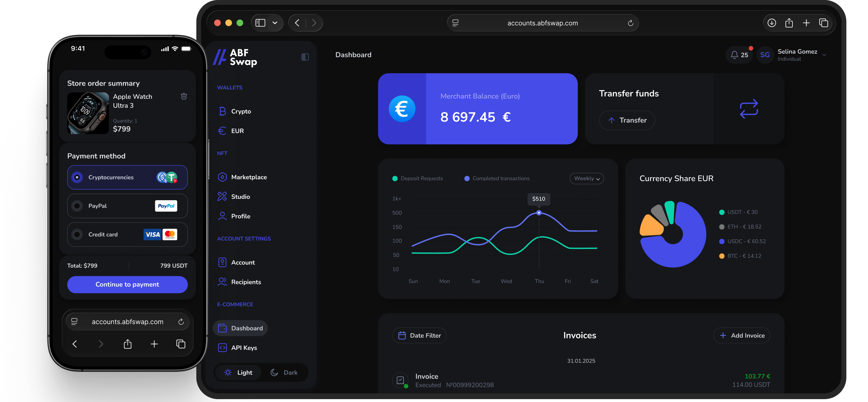The width and height of the screenshot is (868, 402).
Task: Reload the page in the desktop browser address bar
Action: click(x=630, y=23)
